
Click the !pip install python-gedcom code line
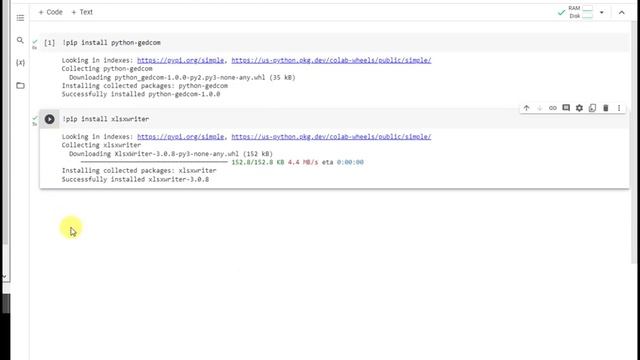pos(111,42)
